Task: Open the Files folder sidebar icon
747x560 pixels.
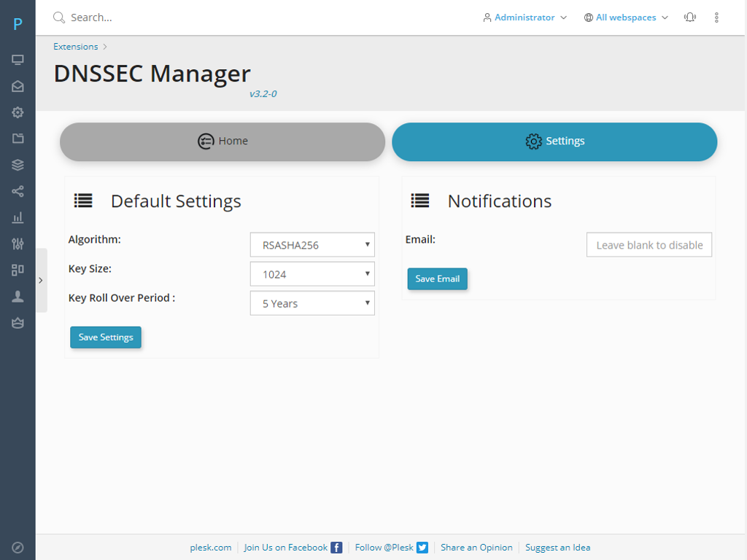Action: [18, 139]
